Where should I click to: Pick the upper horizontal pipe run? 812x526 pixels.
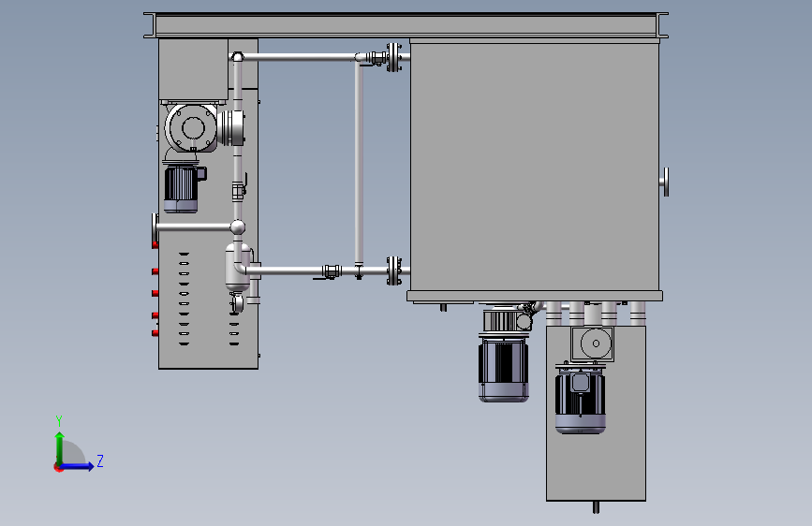click(x=300, y=56)
